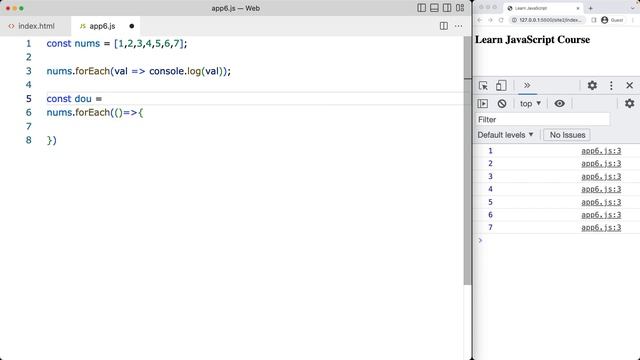Open DevTools settings gear
Image resolution: width=640 pixels, height=360 pixels.
click(592, 85)
